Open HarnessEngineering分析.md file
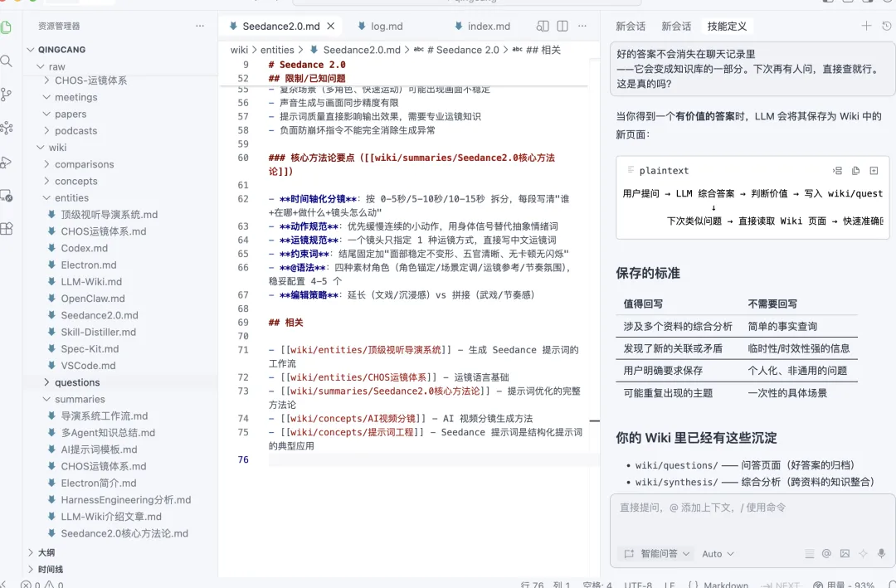Screen dimensions: 896x588 click(x=126, y=500)
